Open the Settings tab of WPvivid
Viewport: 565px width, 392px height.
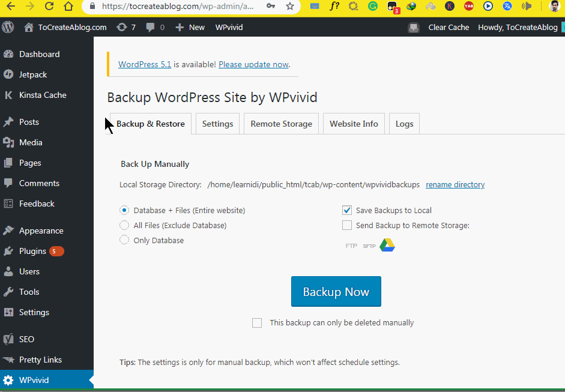tap(217, 124)
